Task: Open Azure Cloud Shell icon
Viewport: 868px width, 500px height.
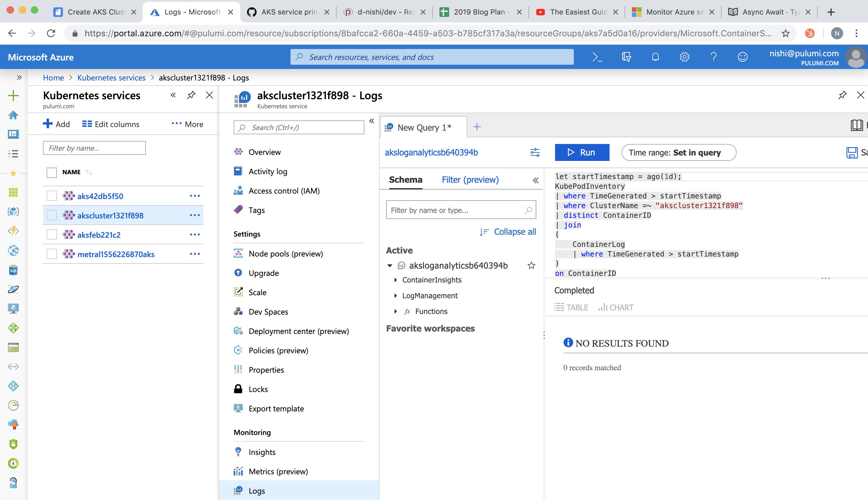Action: [597, 57]
